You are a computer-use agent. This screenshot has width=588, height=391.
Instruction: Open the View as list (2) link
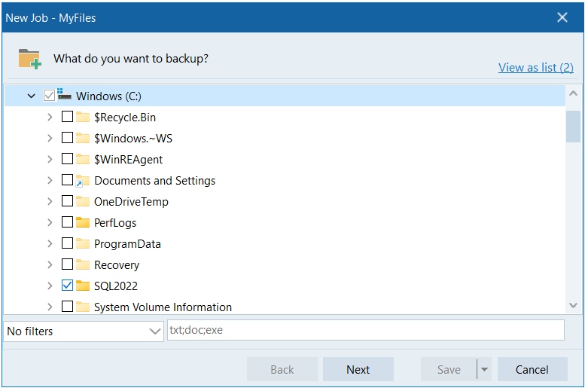click(x=535, y=67)
